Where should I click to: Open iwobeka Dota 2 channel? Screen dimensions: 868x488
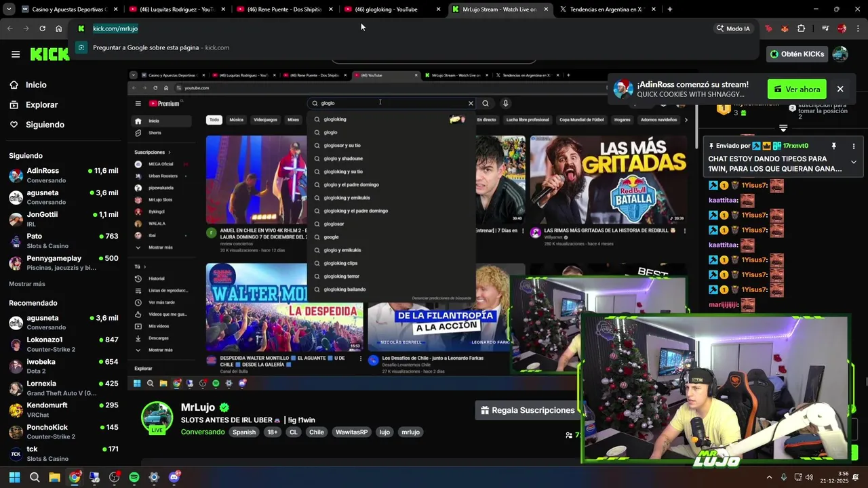click(x=63, y=366)
